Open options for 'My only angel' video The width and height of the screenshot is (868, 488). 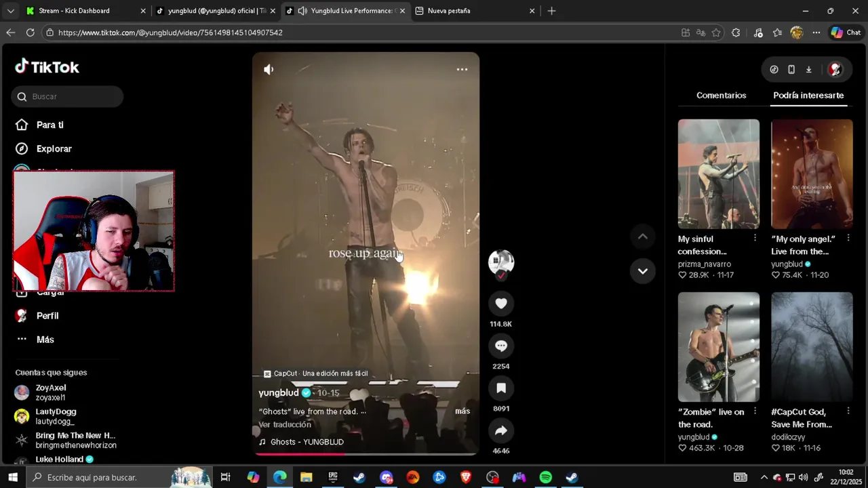tap(848, 238)
